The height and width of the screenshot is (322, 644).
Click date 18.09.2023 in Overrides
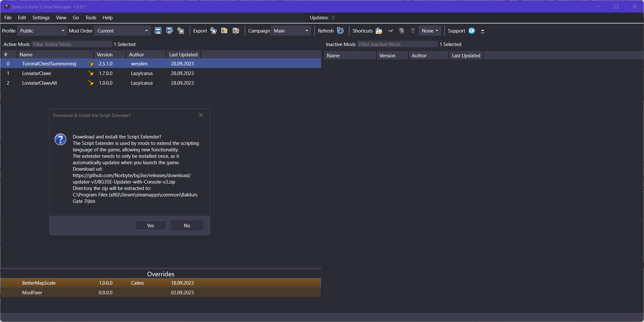point(182,283)
